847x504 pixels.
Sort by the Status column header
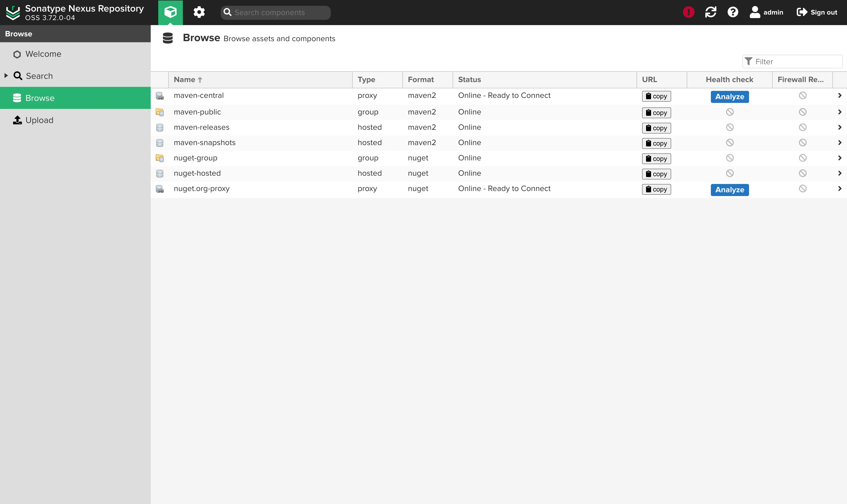(545, 80)
